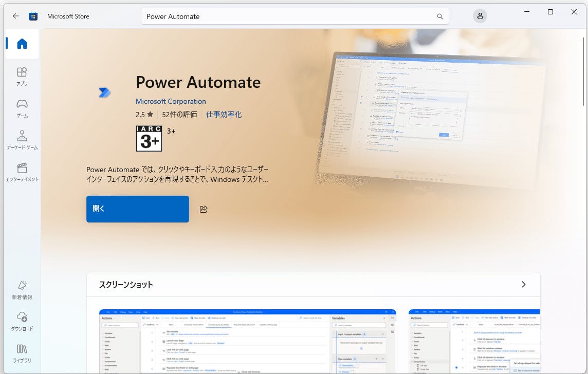The width and height of the screenshot is (588, 374).
Task: Click the IARC 3+ rating badge
Action: pyautogui.click(x=149, y=139)
